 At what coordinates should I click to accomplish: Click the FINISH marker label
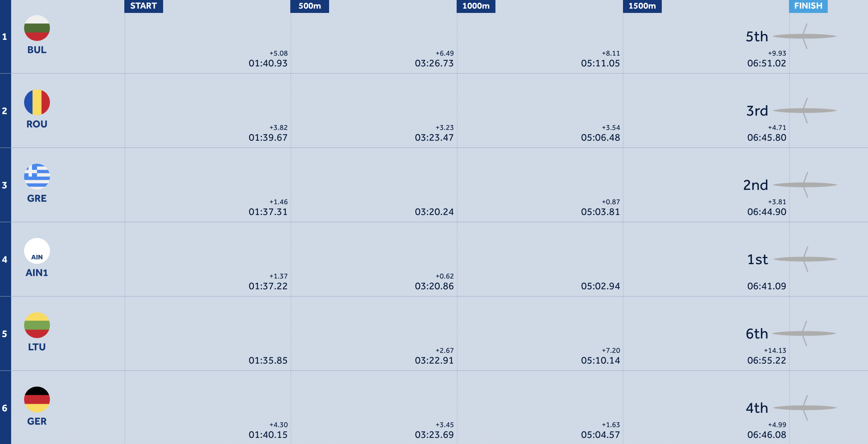pyautogui.click(x=808, y=6)
